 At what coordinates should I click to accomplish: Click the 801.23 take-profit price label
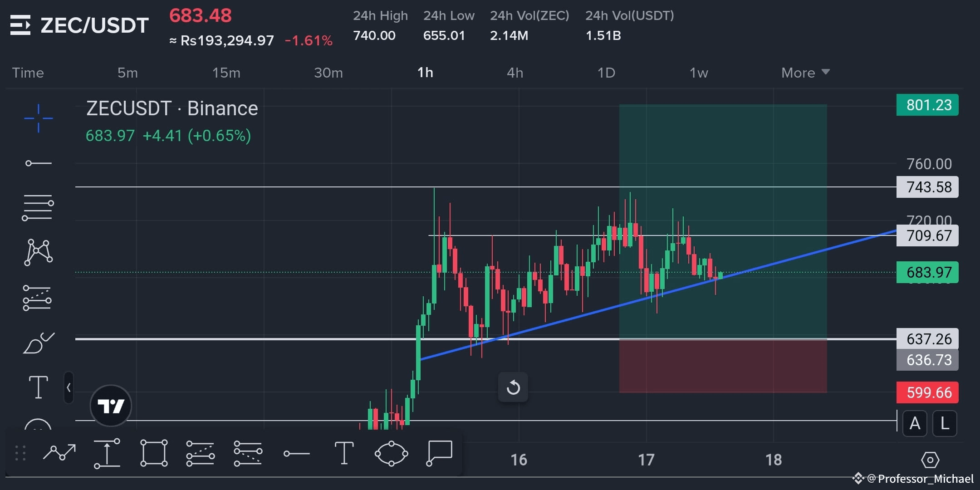927,105
